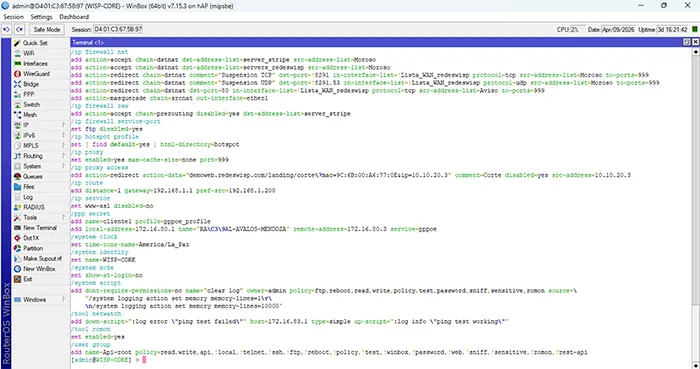Click the '/user group' line
The height and width of the screenshot is (369, 700).
pyautogui.click(x=90, y=344)
